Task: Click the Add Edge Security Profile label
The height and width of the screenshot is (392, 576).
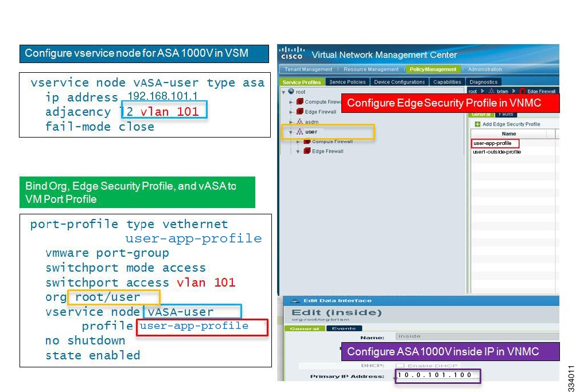Action: pos(511,124)
